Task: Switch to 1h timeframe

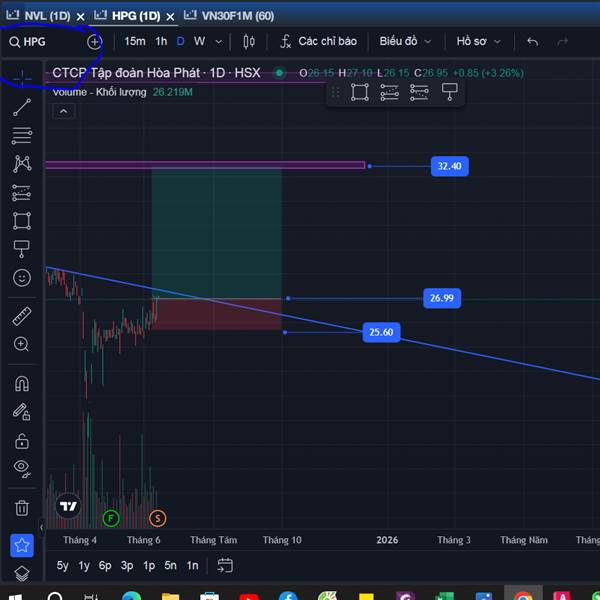Action: (161, 41)
